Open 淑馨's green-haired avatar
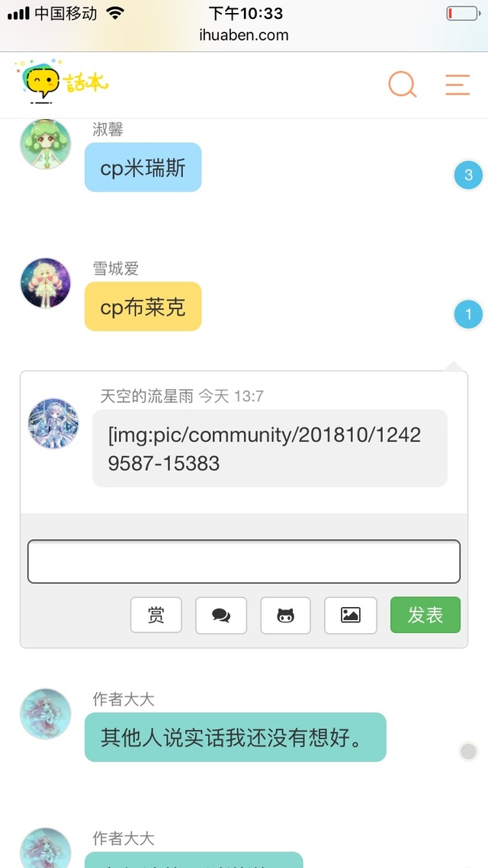 [46, 143]
